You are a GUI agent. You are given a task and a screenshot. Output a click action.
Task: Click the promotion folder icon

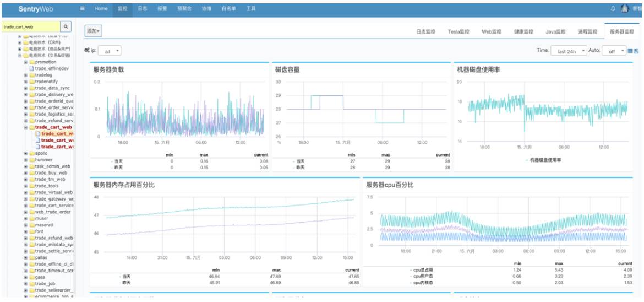(31, 62)
